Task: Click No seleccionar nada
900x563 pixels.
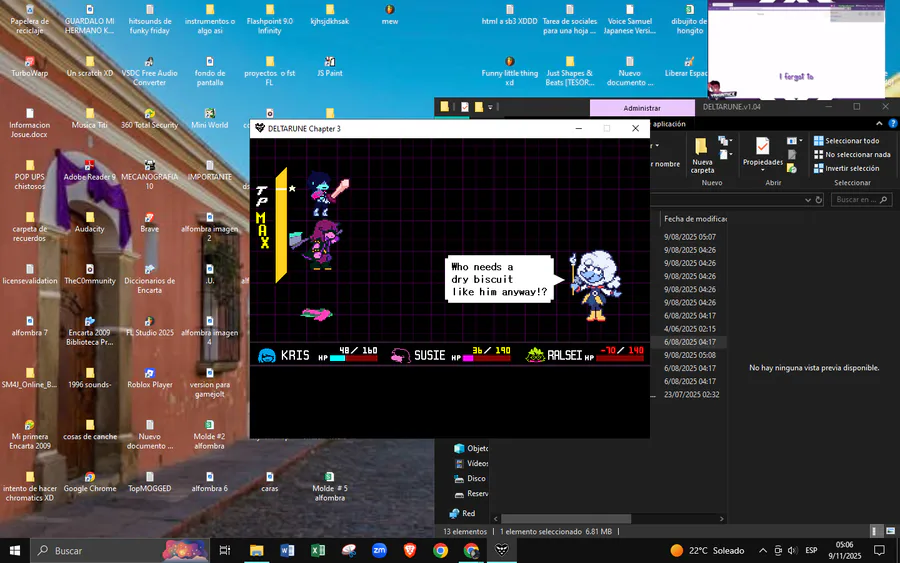Action: click(852, 154)
